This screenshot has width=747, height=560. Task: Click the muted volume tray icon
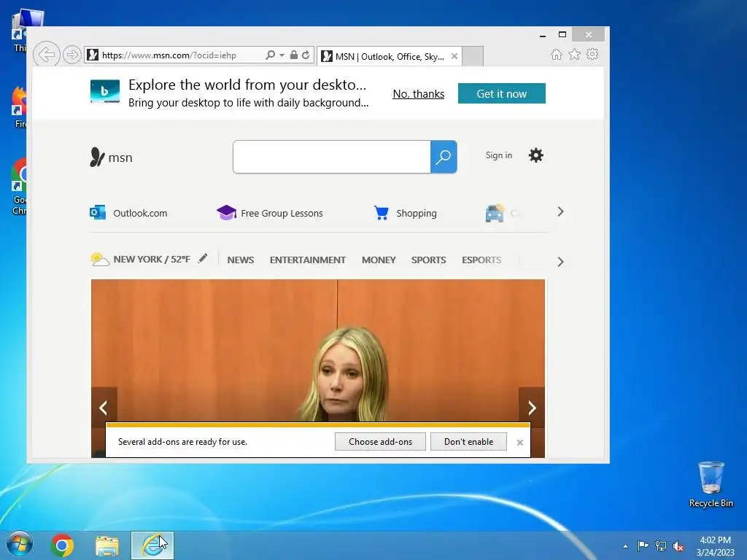(x=678, y=546)
